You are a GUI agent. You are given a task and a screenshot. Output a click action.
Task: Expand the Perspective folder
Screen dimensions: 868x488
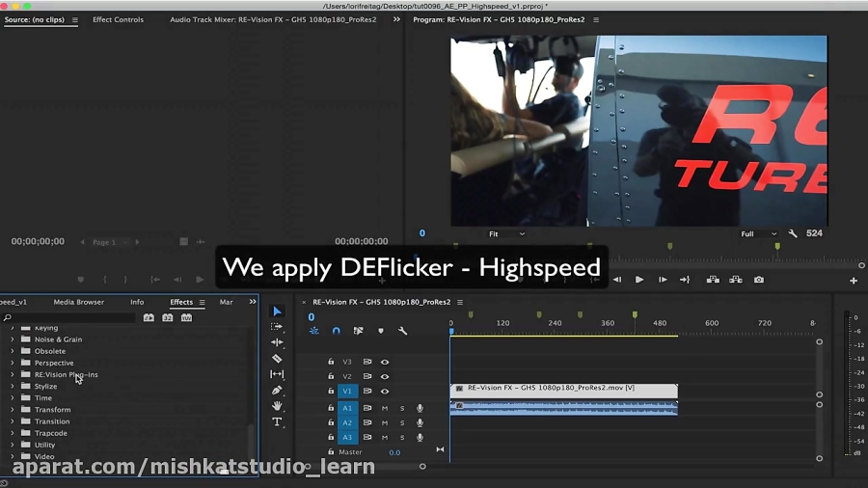click(13, 363)
